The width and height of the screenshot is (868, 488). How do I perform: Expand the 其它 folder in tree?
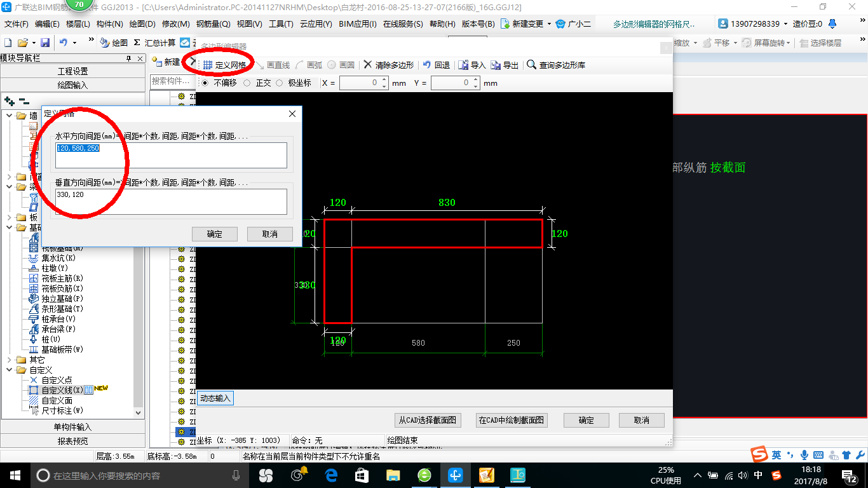tap(10, 360)
